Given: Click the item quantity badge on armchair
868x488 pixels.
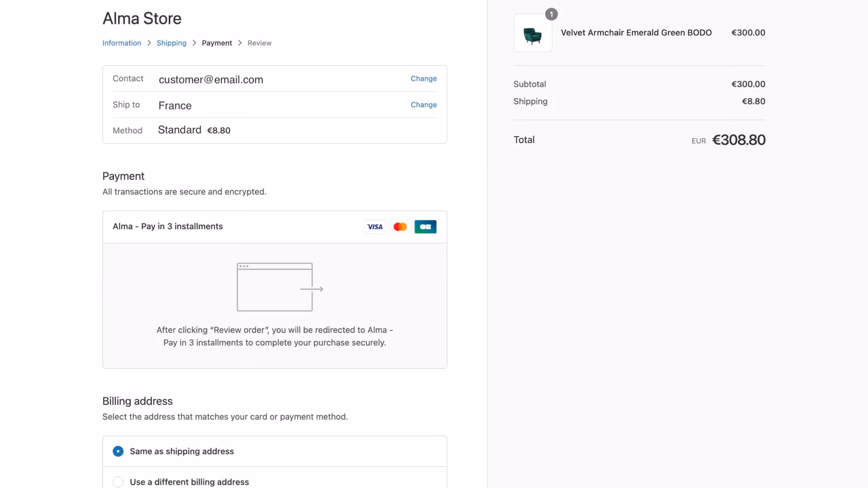Looking at the screenshot, I should point(551,14).
